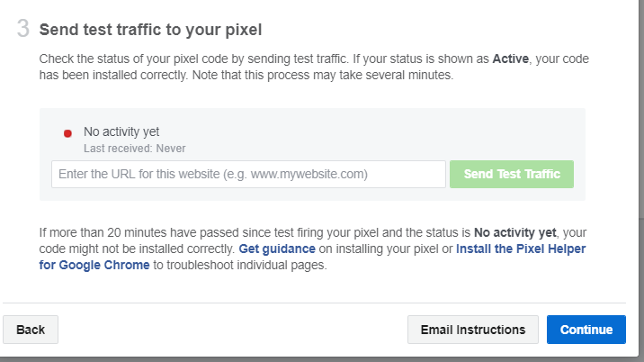644x362 pixels.
Task: Click the red status indicator dot
Action: [67, 133]
